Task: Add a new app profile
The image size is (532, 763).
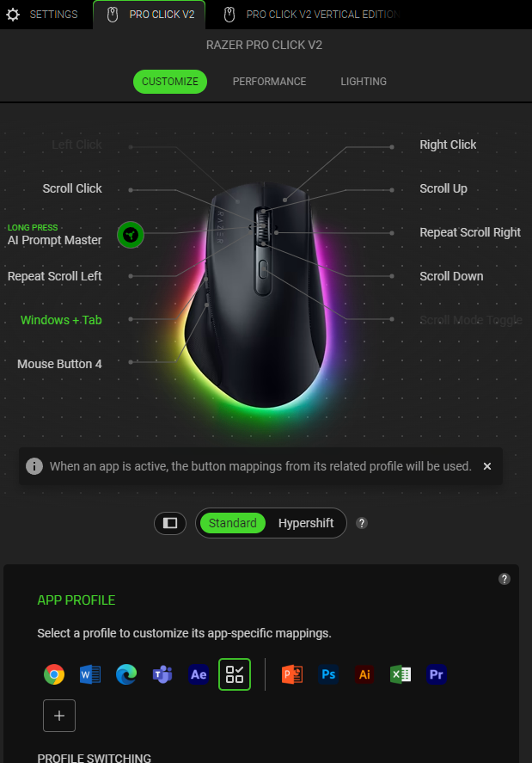Action: pyautogui.click(x=59, y=716)
